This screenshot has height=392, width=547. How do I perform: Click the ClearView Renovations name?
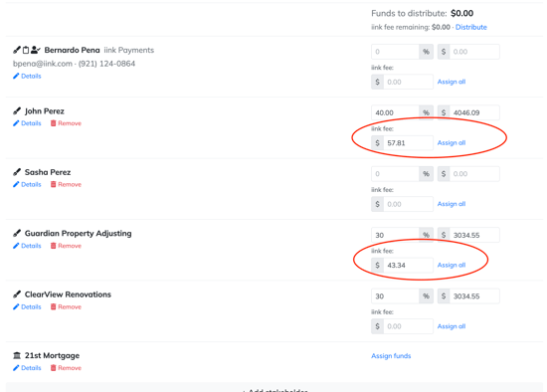tap(68, 294)
